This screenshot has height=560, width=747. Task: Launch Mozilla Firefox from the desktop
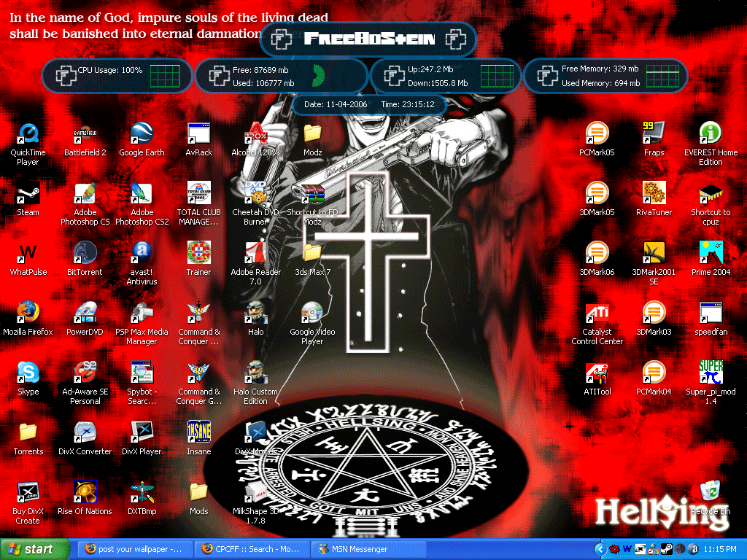[x=28, y=314]
